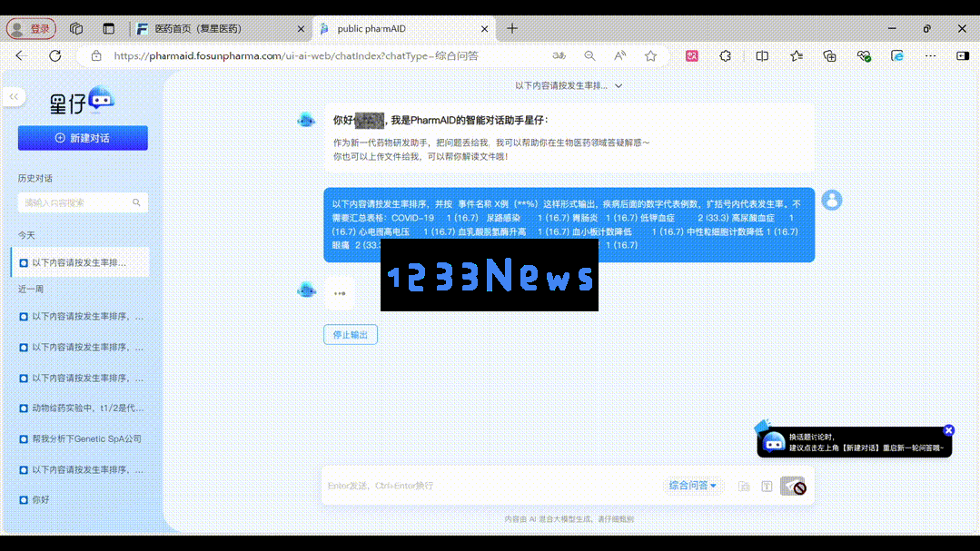The image size is (980, 551).
Task: Open history chat 动物给药实验中, t1/2是代...
Action: [x=82, y=408]
